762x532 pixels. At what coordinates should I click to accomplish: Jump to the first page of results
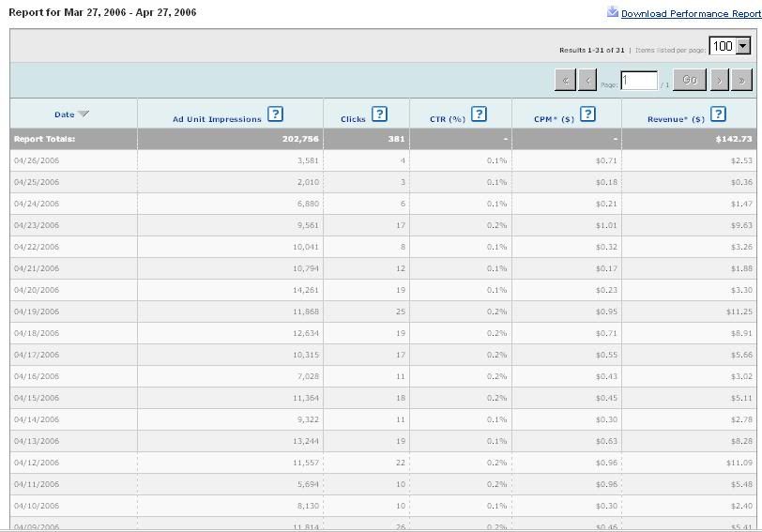(x=565, y=81)
